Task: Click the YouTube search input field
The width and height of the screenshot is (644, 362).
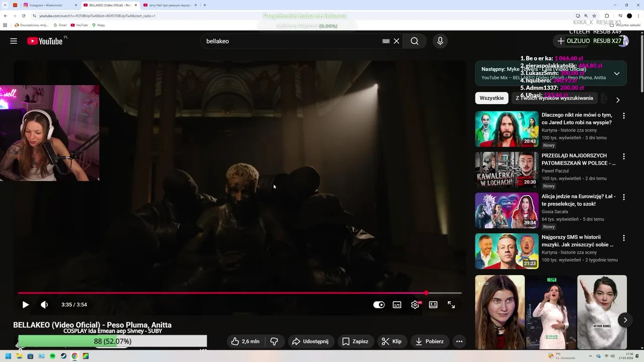Action: pyautogui.click(x=292, y=41)
